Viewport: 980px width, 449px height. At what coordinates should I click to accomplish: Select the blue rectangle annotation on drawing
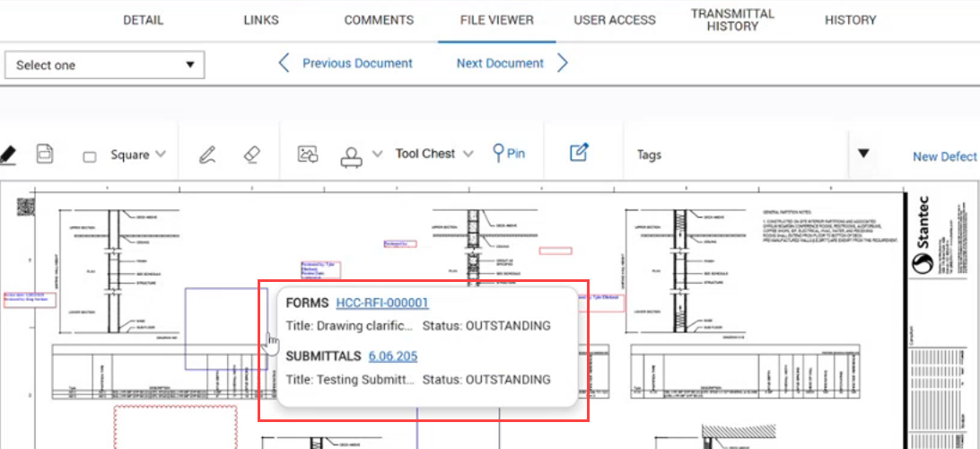[226, 329]
